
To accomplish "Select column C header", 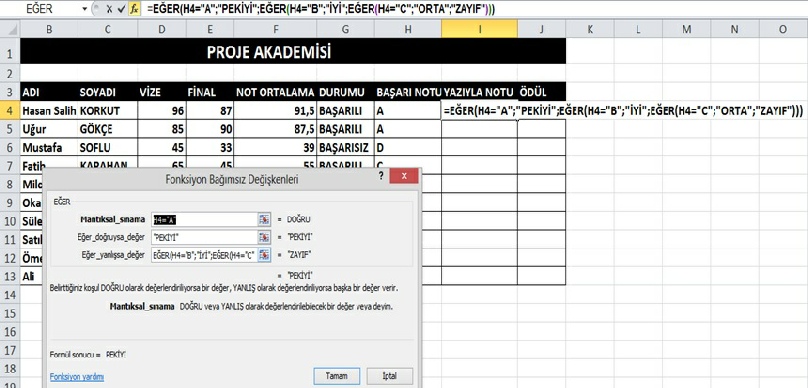I will click(x=108, y=30).
